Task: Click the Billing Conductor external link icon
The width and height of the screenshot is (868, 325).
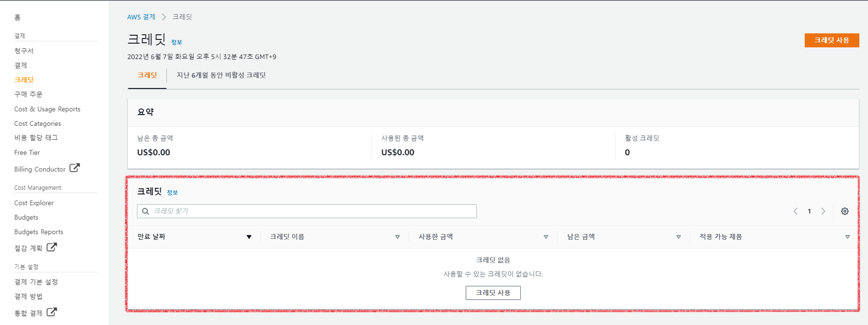Action: point(75,168)
